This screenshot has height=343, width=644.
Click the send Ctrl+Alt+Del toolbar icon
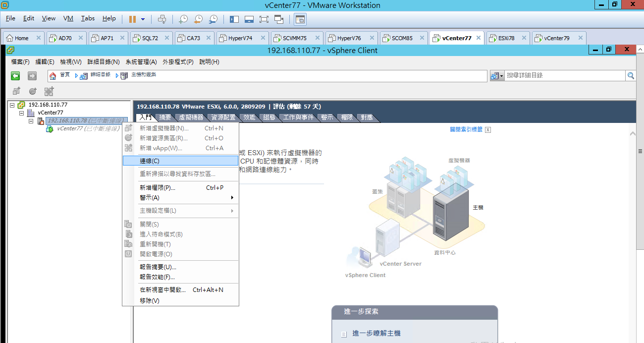coord(162,19)
